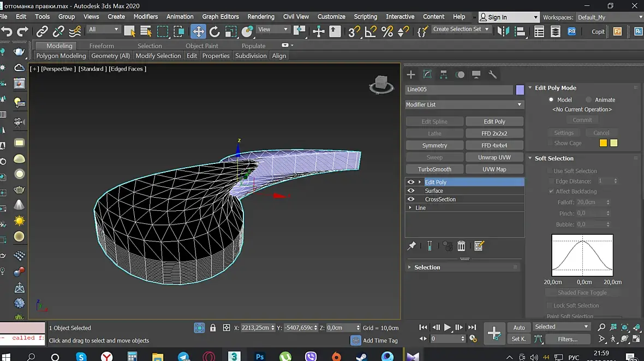Image resolution: width=644 pixels, height=361 pixels.
Task: Select the Move tool in toolbar
Action: click(198, 31)
